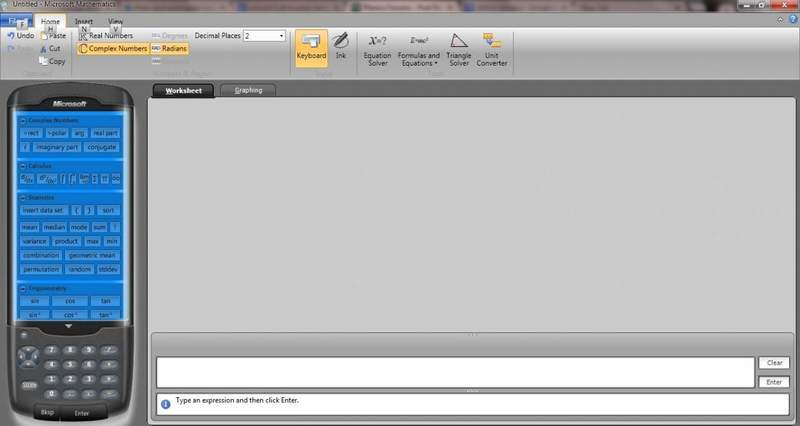Open Formulas and Equations dropdown
Image resolution: width=800 pixels, height=426 pixels.
(x=419, y=49)
